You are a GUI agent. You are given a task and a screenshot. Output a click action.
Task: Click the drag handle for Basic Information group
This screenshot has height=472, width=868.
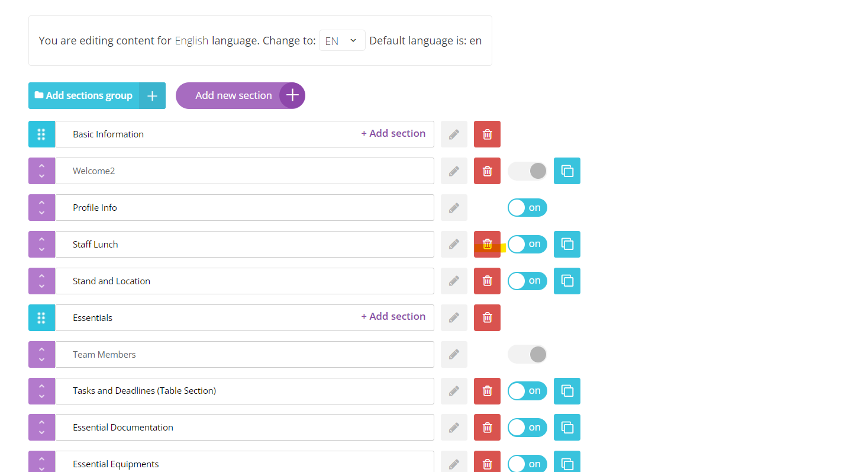point(41,134)
